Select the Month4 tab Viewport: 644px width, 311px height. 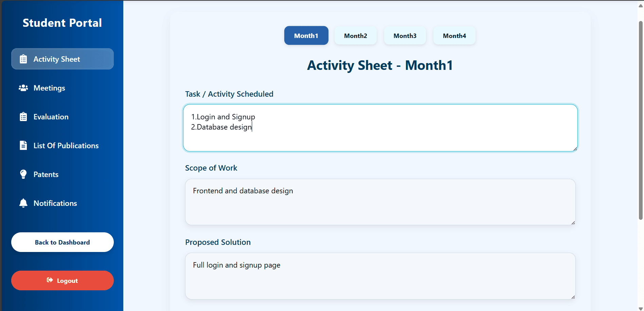click(x=454, y=36)
